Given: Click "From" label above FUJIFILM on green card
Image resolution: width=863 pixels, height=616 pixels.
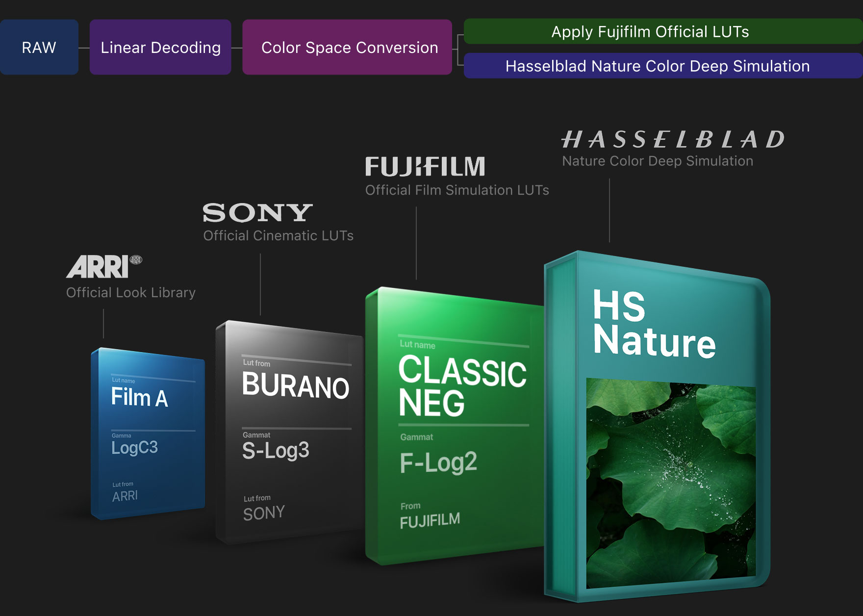Looking at the screenshot, I should pos(410,506).
